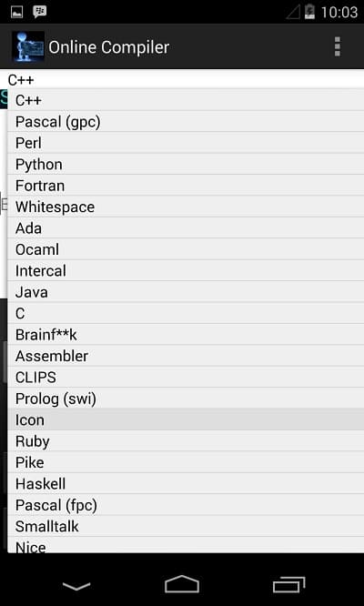Select Prolog (swi) option
Viewport: 364px width, 606px height.
[186, 399]
